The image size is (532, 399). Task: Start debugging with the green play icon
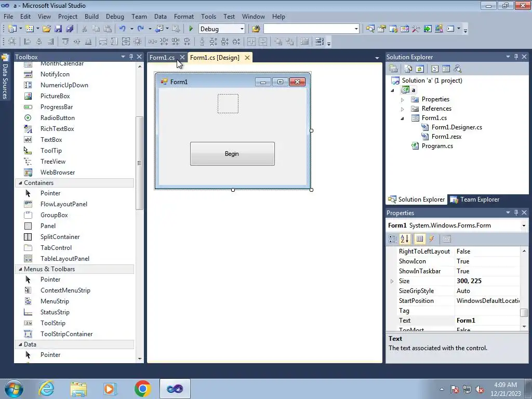pos(191,29)
